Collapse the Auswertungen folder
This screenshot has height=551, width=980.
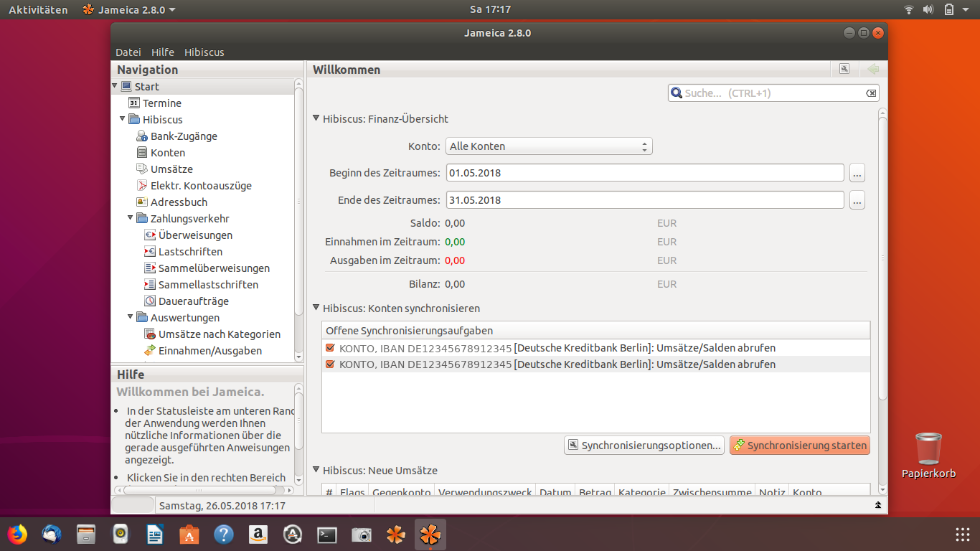(131, 317)
